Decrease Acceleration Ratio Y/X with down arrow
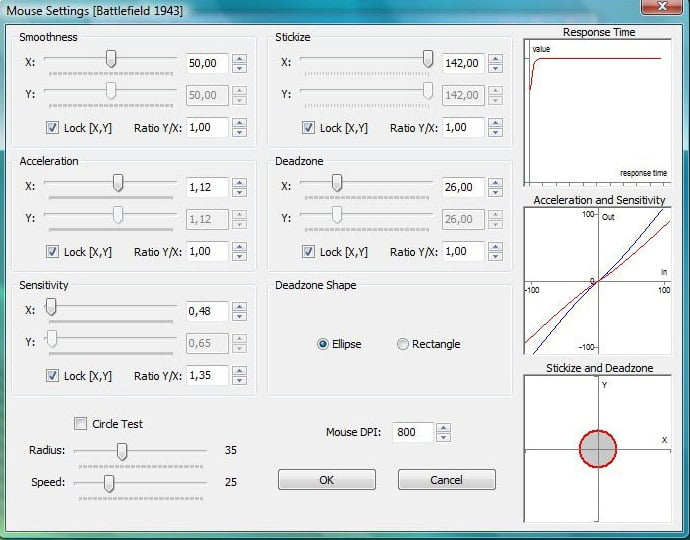This screenshot has width=690, height=540. coord(239,257)
